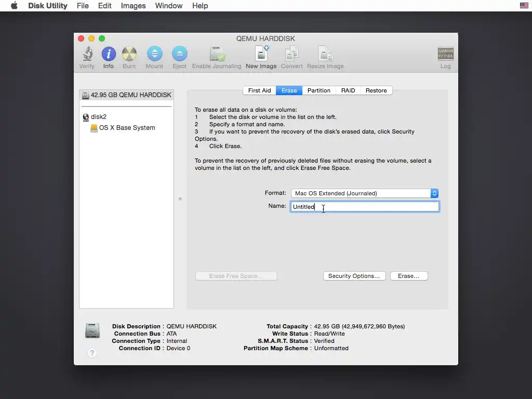532x399 pixels.
Task: Open the File menu
Action: pos(83,6)
